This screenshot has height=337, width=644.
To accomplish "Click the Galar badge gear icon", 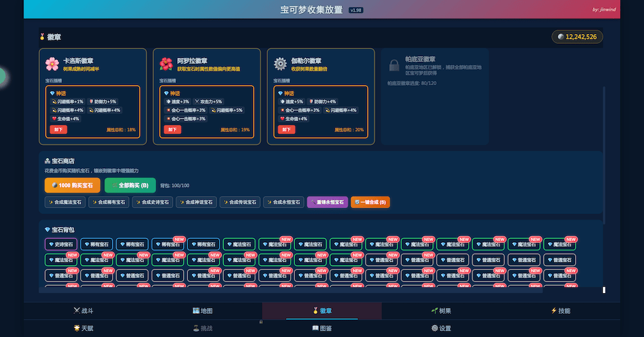I will pyautogui.click(x=280, y=64).
